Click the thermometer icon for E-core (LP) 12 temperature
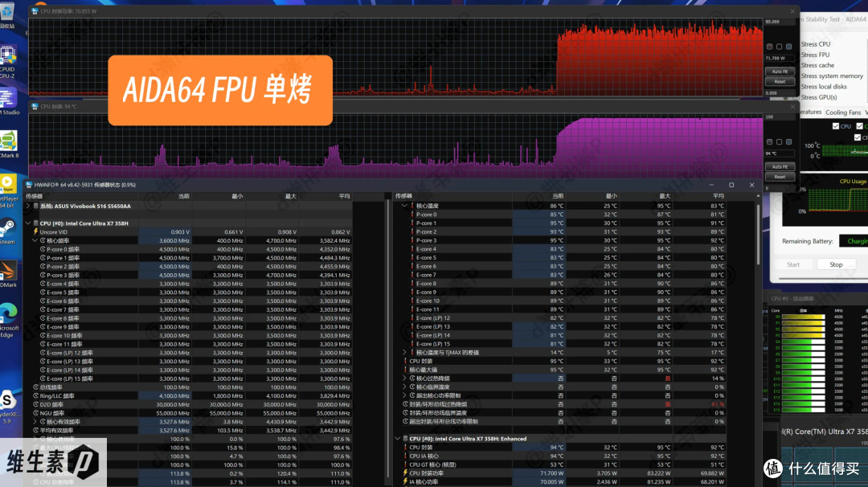Screen dimensions: 868x487 (412, 317)
